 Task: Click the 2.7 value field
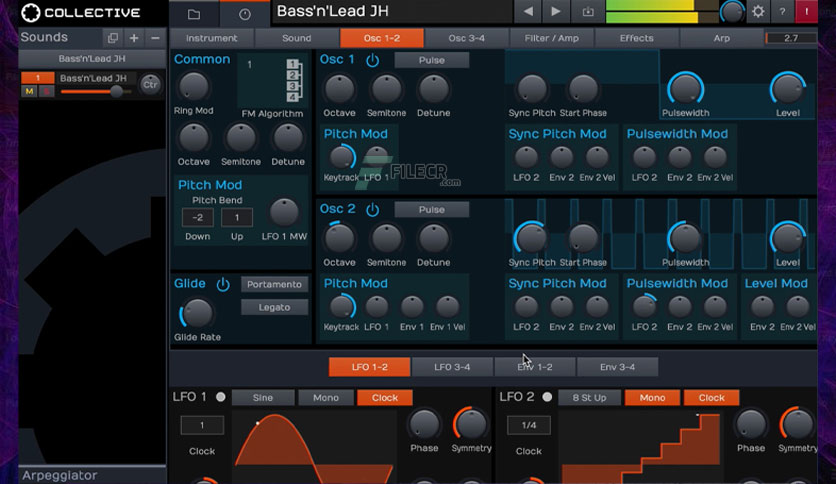[x=791, y=38]
